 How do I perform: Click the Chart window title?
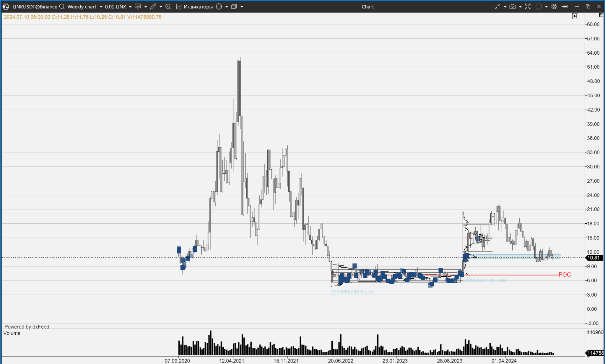(368, 6)
